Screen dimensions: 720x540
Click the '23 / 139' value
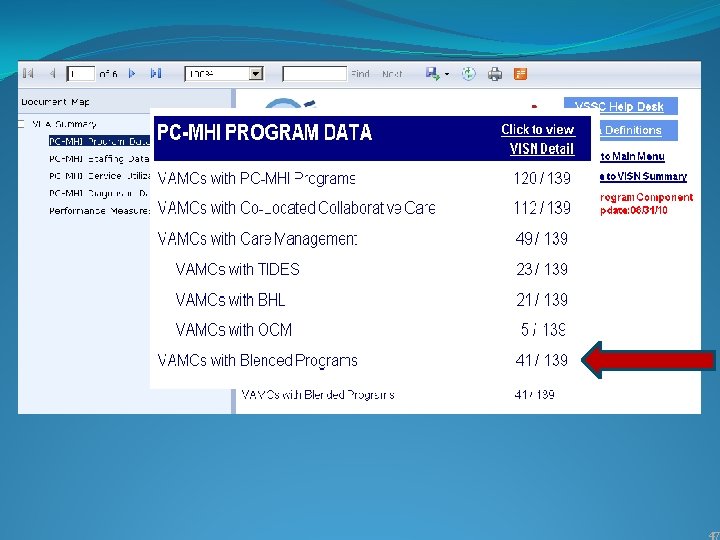click(542, 269)
